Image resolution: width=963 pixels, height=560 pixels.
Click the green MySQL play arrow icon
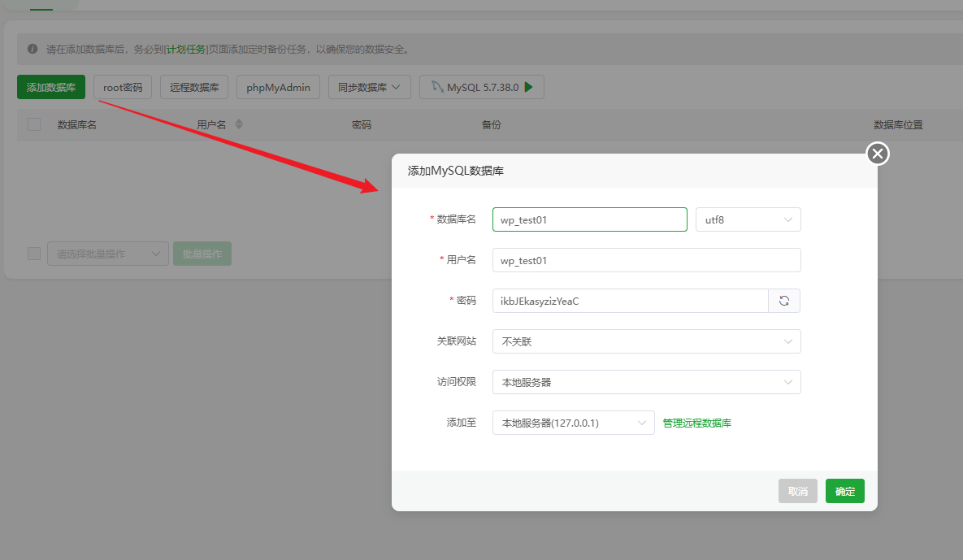[x=529, y=87]
